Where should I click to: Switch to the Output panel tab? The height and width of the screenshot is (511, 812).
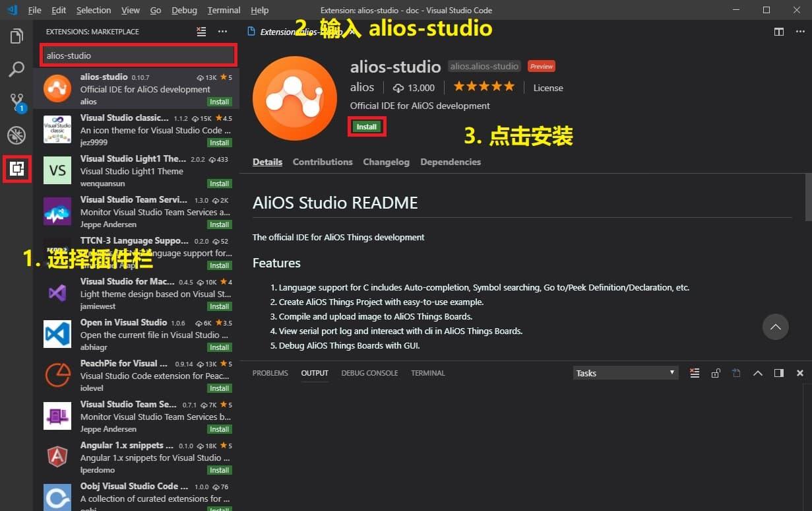pyautogui.click(x=315, y=373)
